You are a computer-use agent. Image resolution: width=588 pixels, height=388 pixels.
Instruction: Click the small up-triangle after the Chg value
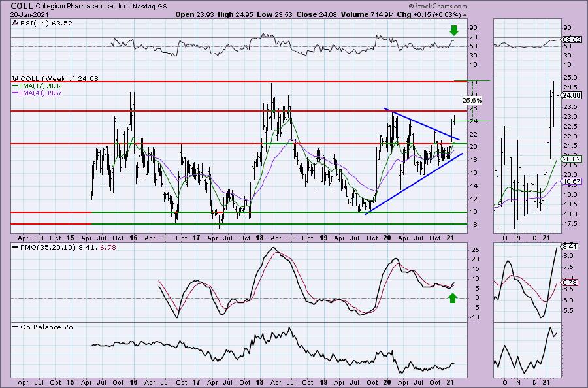[x=465, y=16]
